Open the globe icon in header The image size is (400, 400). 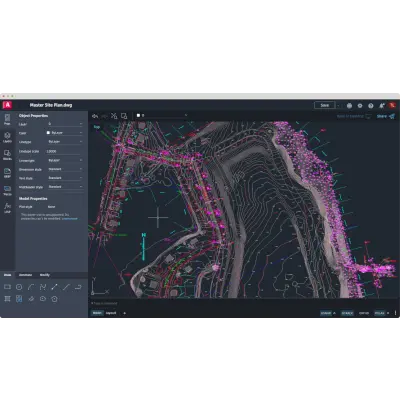(349, 105)
